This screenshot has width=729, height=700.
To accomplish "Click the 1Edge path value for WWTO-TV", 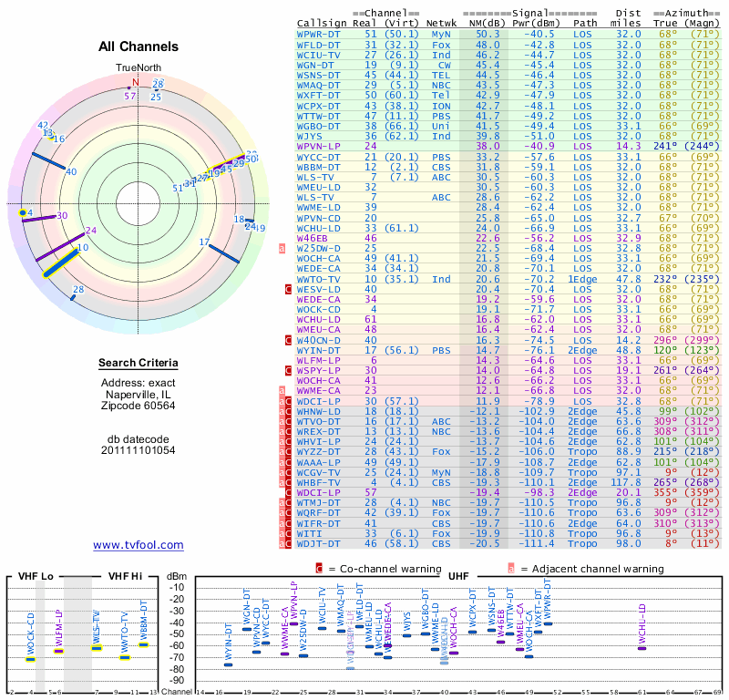I will point(582,279).
